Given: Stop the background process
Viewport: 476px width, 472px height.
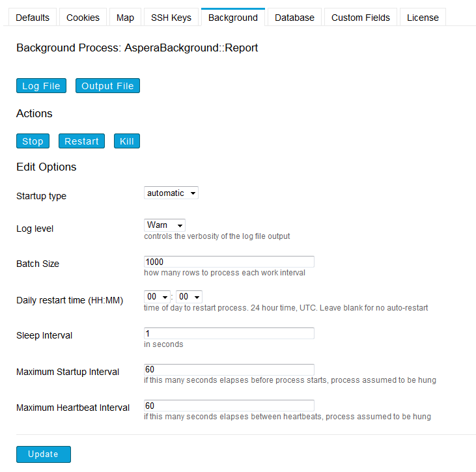Looking at the screenshot, I should pyautogui.click(x=33, y=141).
